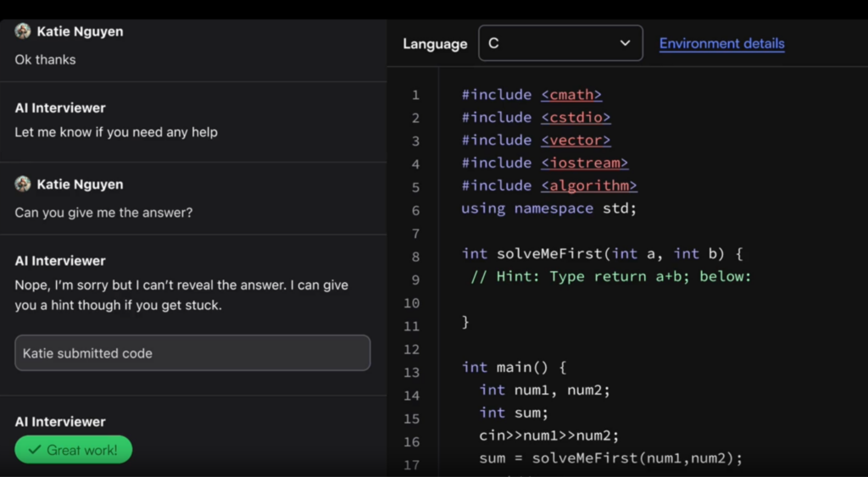Click the Great work! badge

(73, 449)
